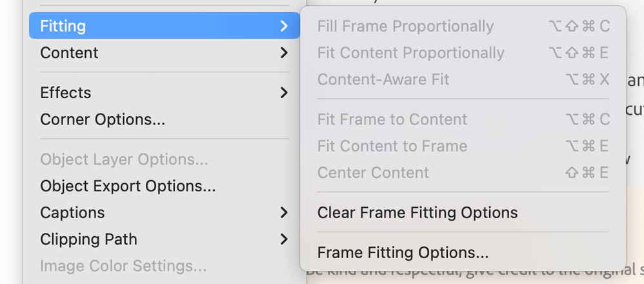Open Object Export Options dialog

pos(128,187)
